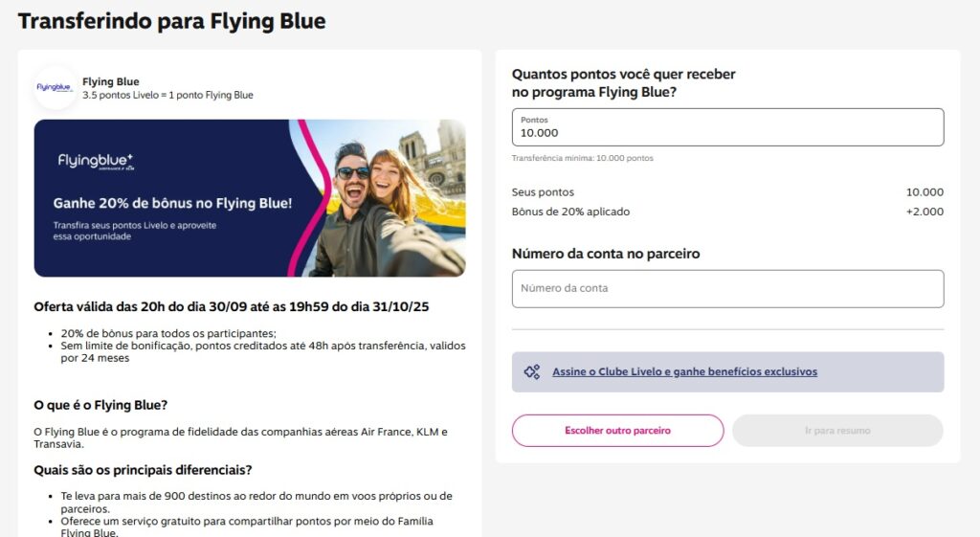Click the Transferência mínima hint text
The width and height of the screenshot is (980, 537).
click(x=583, y=158)
